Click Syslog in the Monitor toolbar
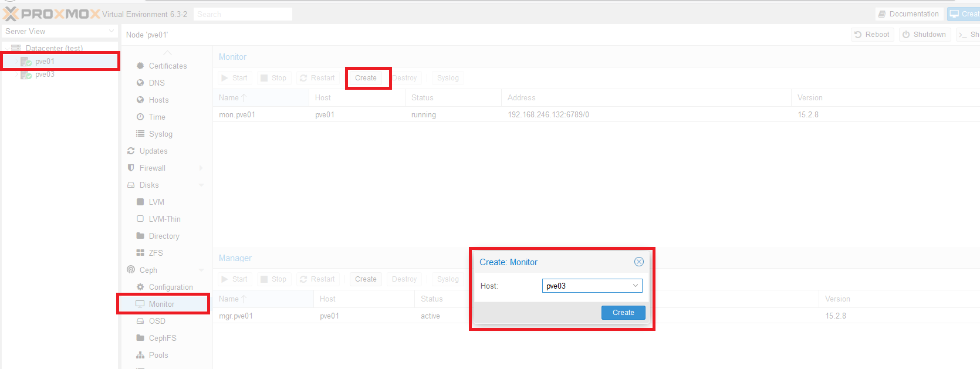Image resolution: width=980 pixels, height=369 pixels. coord(448,78)
